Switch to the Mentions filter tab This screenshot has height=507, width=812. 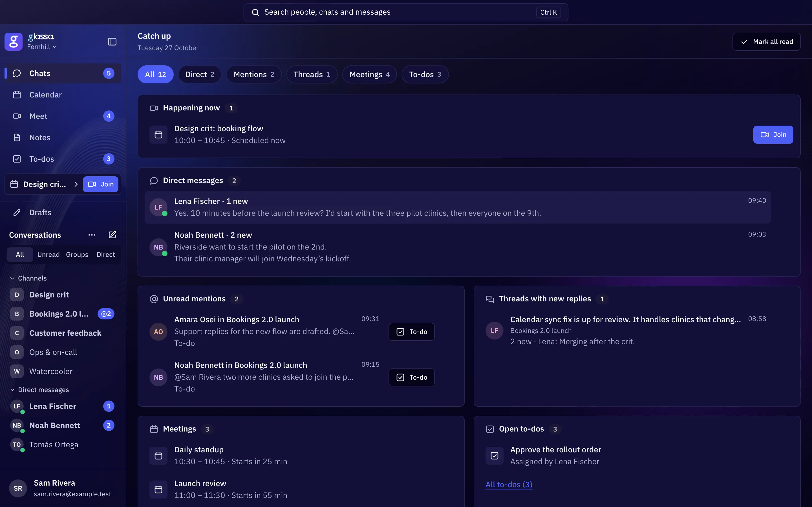point(254,74)
